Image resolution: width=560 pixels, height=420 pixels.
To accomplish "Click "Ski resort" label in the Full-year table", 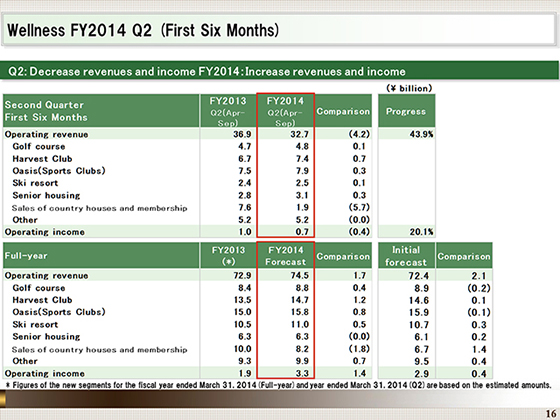I will 35,325.
